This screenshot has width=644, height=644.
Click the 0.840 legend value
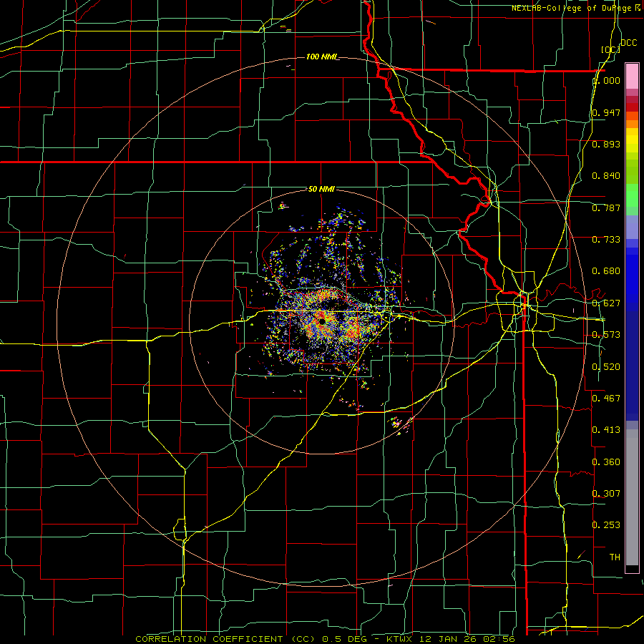coord(606,176)
